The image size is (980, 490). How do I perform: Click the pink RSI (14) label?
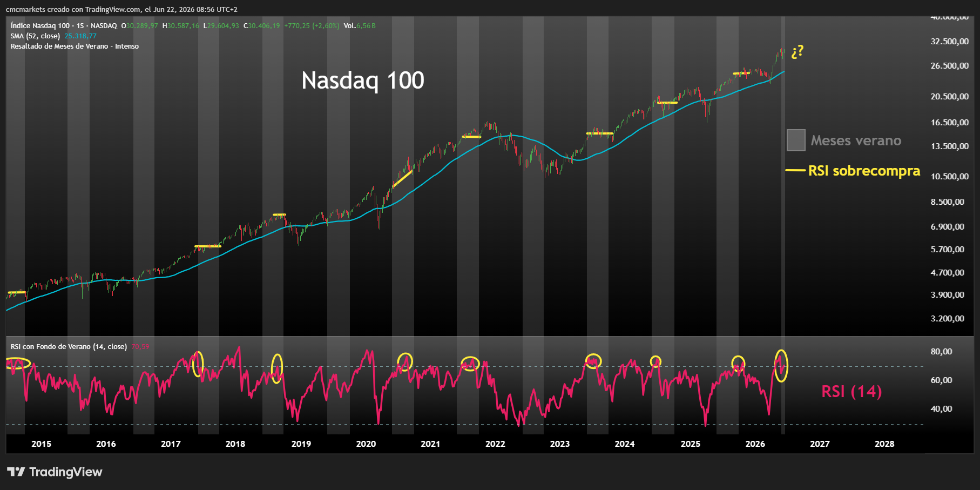click(x=851, y=391)
